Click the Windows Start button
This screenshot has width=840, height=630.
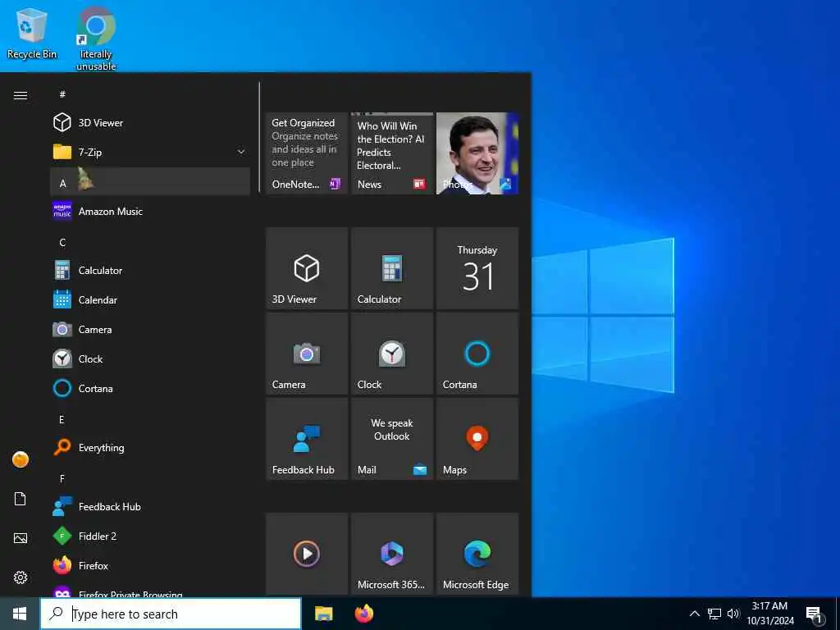[20, 614]
